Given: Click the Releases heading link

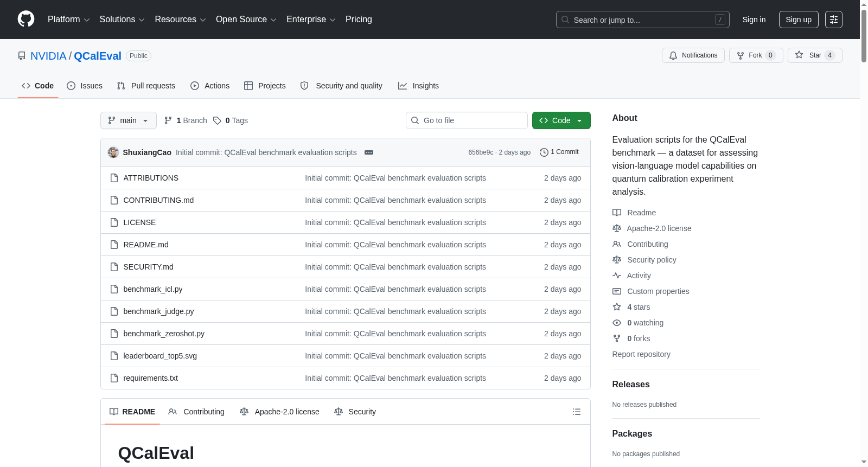Looking at the screenshot, I should click(x=631, y=384).
